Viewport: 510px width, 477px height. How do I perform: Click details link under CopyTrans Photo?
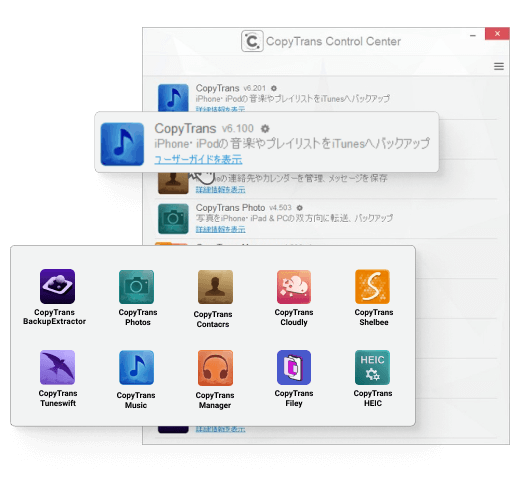[220, 229]
